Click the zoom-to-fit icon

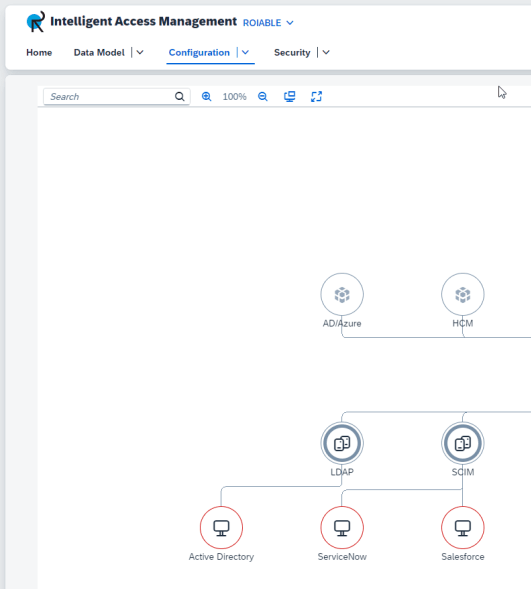tap(290, 97)
